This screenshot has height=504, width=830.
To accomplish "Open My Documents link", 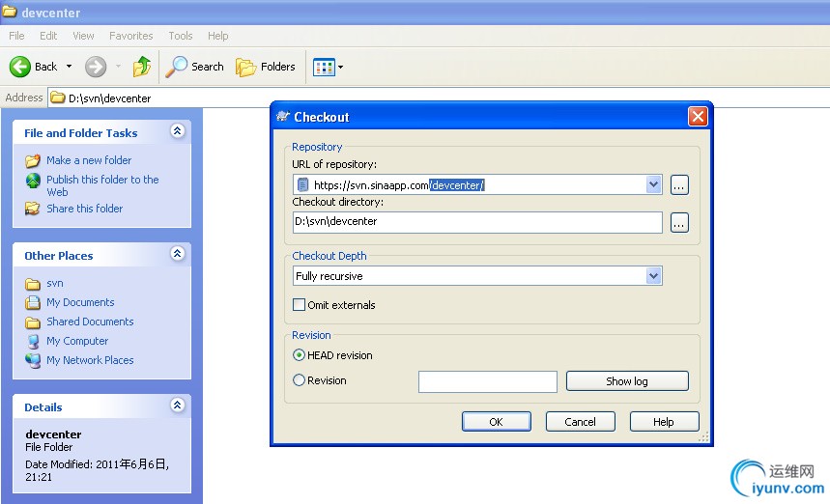I will 80,302.
